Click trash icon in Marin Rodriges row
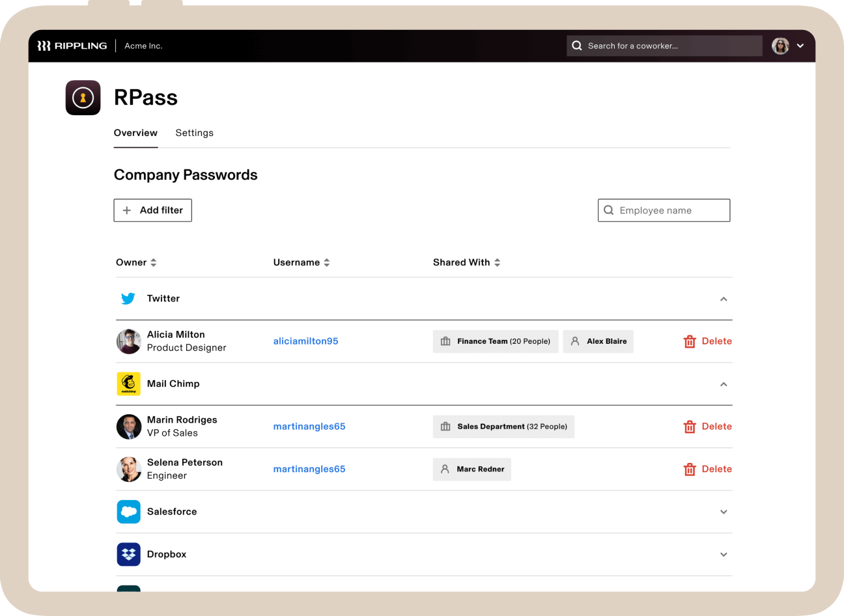This screenshot has height=616, width=844. (x=690, y=427)
